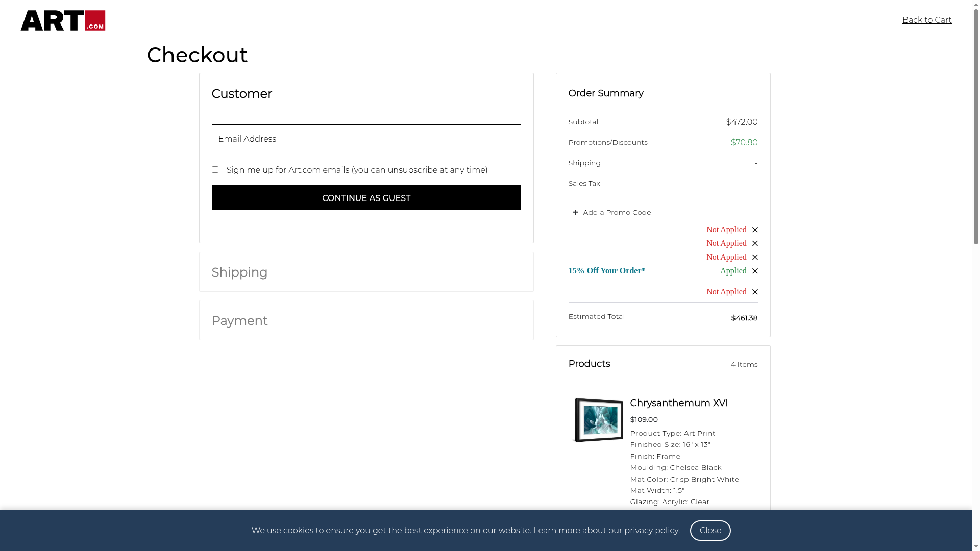
Task: Close the cookie notice banner
Action: (710, 530)
